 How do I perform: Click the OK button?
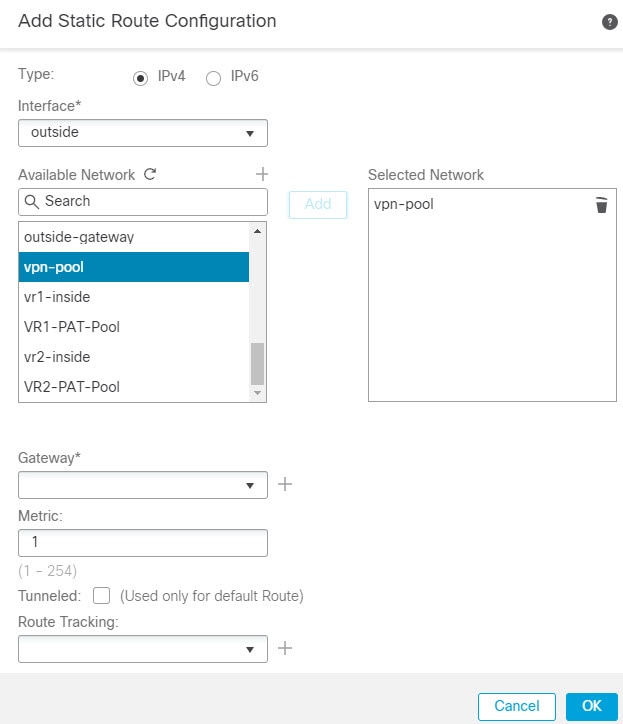click(592, 706)
